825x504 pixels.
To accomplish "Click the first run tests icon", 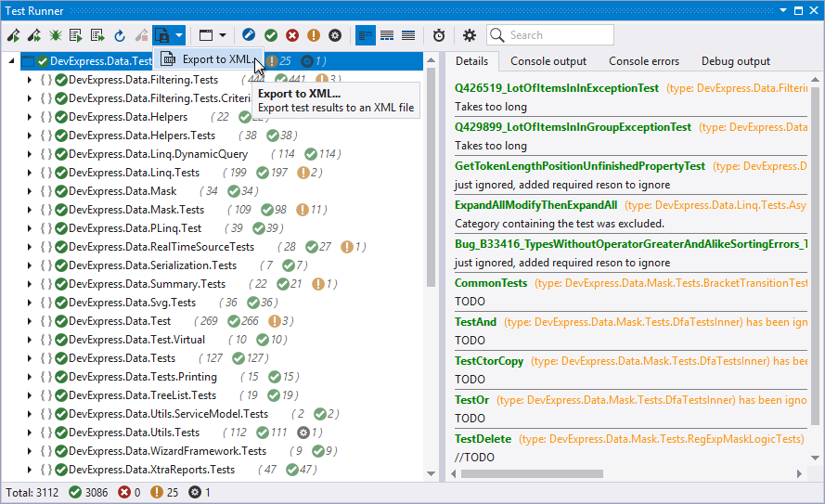I will pyautogui.click(x=14, y=35).
